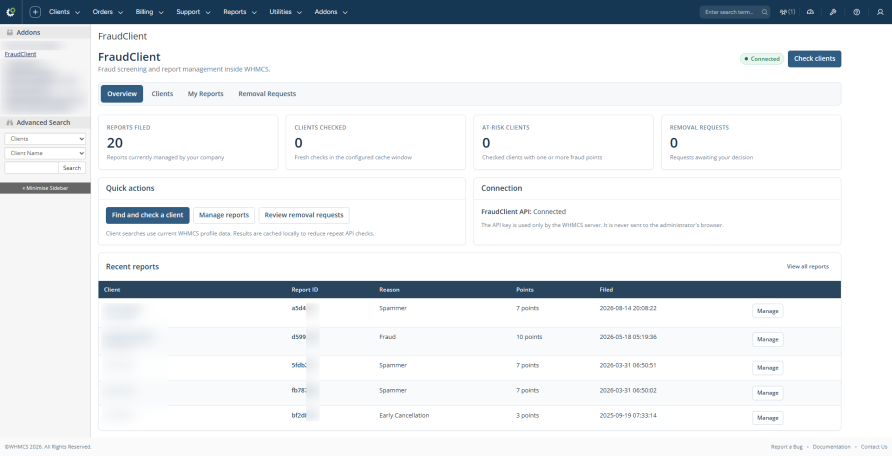The width and height of the screenshot is (892, 456).
Task: Click Review removal requests button
Action: point(304,215)
